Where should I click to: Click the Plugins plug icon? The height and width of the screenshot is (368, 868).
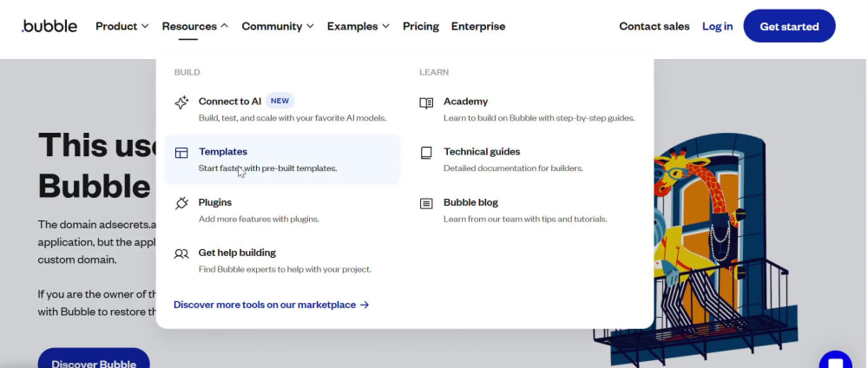(181, 203)
